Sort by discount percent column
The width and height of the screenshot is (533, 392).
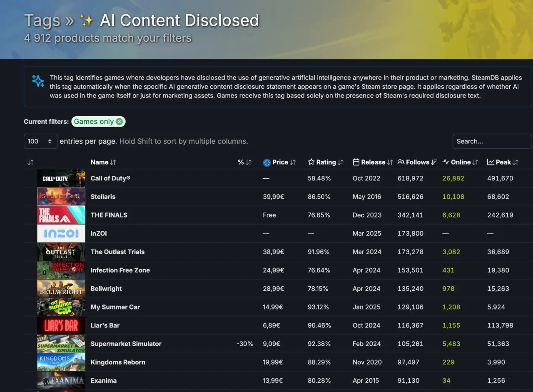click(x=245, y=162)
